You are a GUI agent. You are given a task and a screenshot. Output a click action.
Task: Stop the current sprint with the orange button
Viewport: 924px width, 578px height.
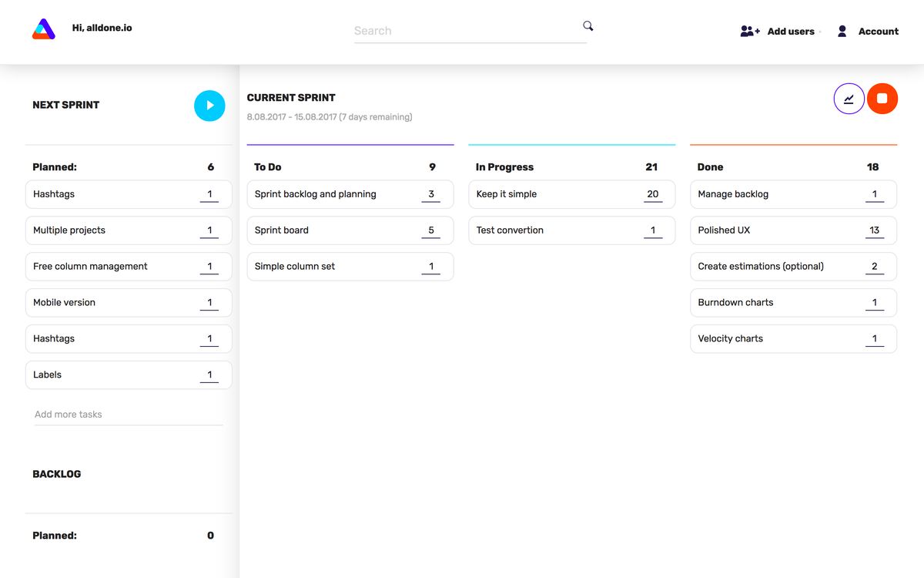[882, 99]
